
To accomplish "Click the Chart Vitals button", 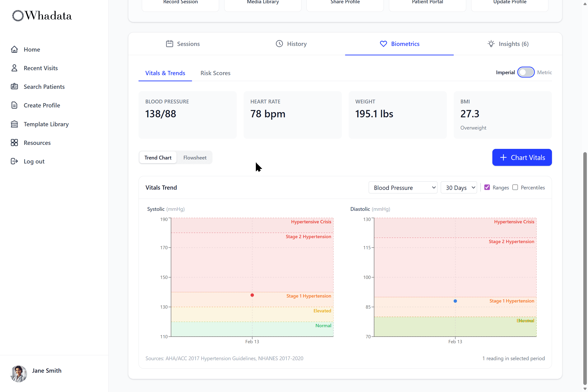I will (x=522, y=158).
